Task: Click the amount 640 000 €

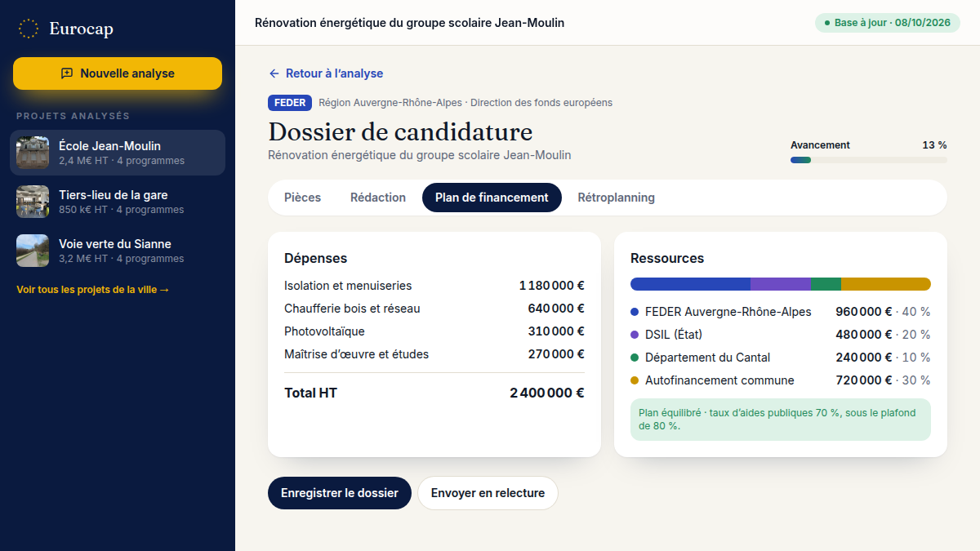Action: tap(556, 309)
